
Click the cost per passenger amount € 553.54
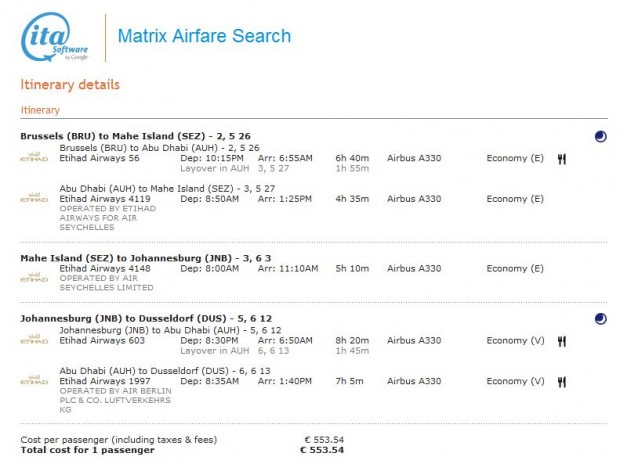point(324,440)
